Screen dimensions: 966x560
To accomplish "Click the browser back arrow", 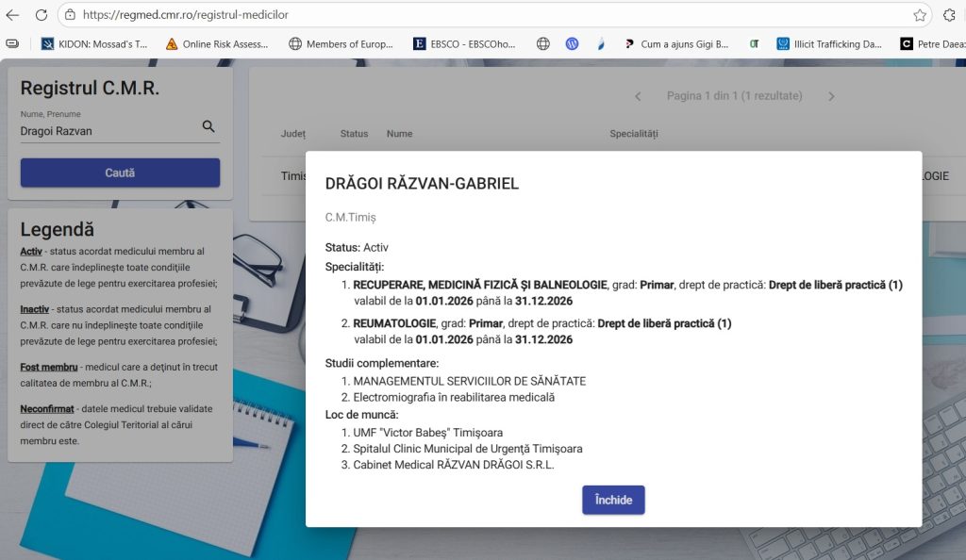I will [x=12, y=15].
